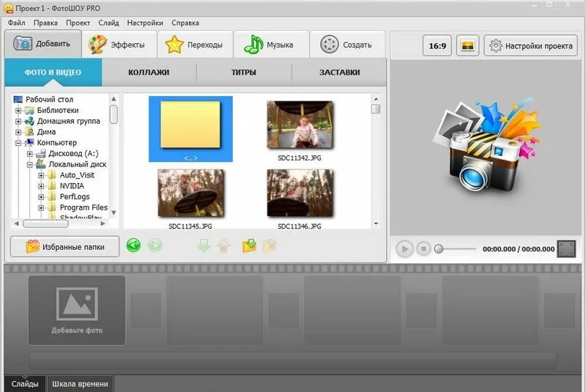
Task: Click the remove-from-slideshow up arrow
Action: click(x=224, y=246)
